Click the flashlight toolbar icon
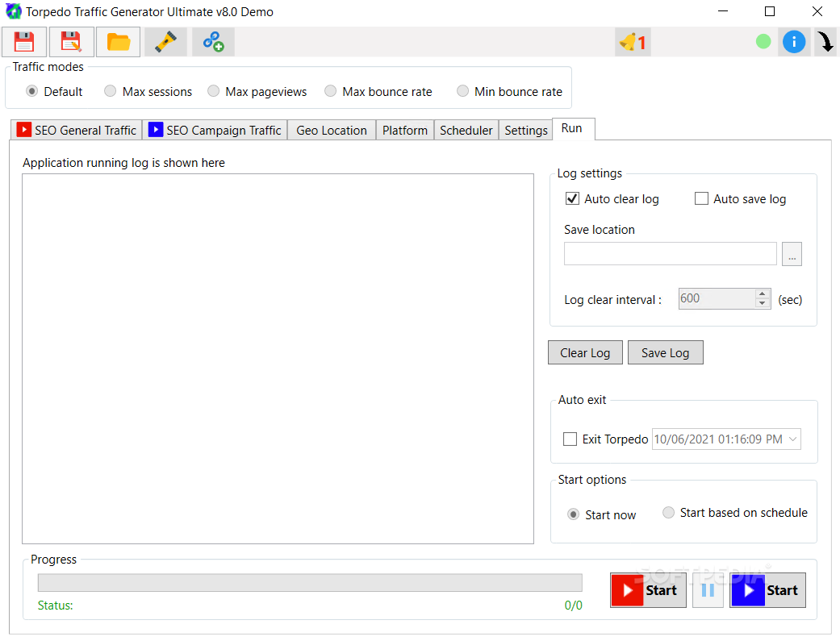 [165, 42]
